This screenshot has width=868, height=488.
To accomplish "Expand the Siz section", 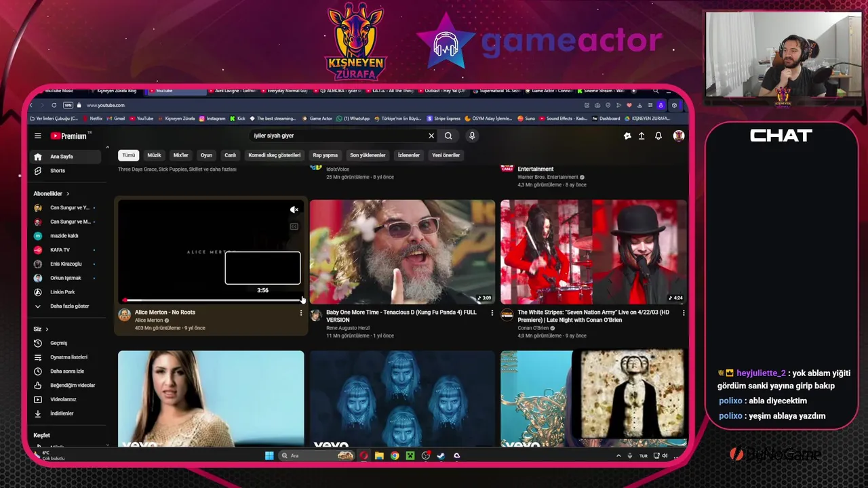I will coord(41,329).
